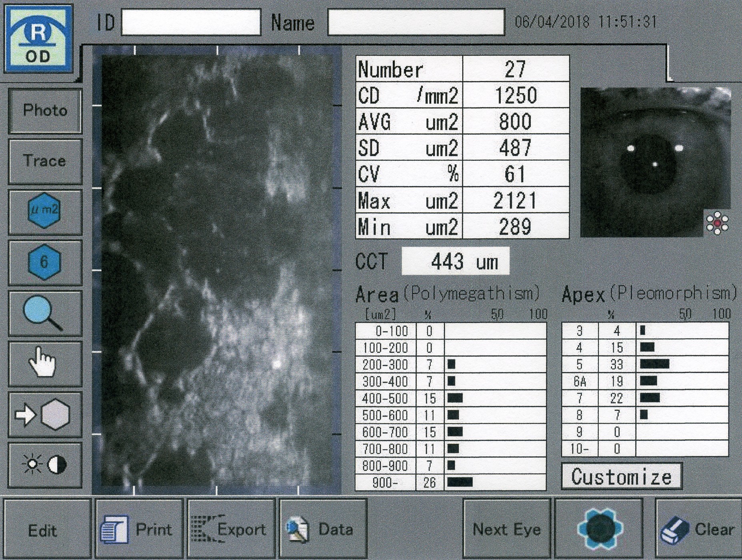Screen dimensions: 742x560
Task: Open the Data button
Action: 323,529
